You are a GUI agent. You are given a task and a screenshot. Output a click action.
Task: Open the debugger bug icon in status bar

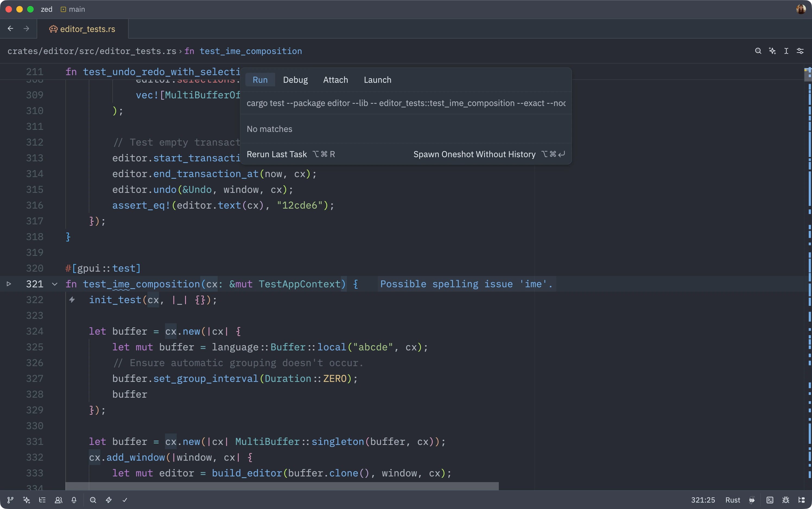pos(786,500)
